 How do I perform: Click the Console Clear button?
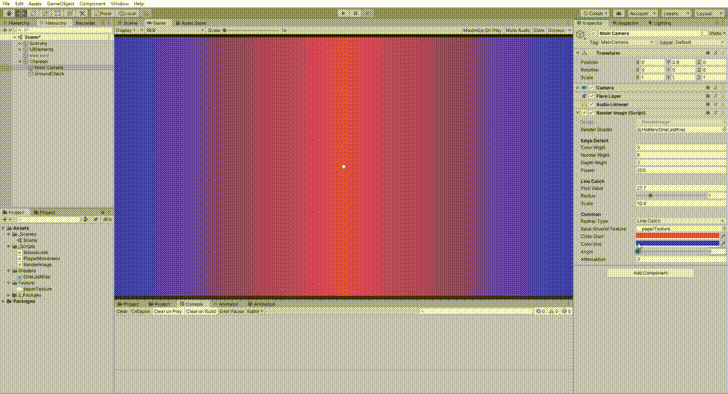coord(122,311)
